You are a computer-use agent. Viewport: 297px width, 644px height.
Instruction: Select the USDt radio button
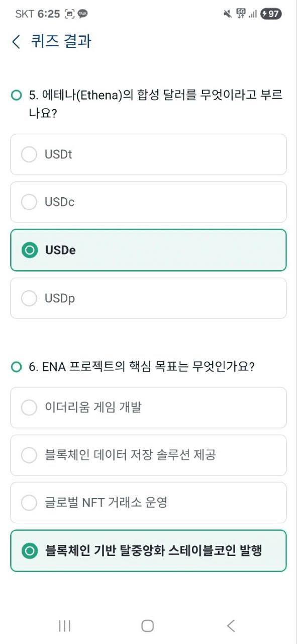(x=29, y=154)
